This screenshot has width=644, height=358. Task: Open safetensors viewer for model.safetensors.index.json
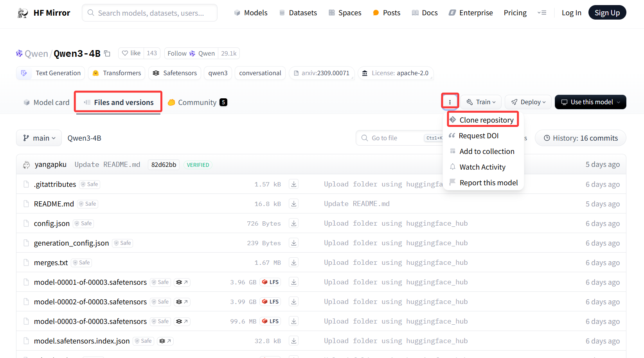(x=165, y=341)
